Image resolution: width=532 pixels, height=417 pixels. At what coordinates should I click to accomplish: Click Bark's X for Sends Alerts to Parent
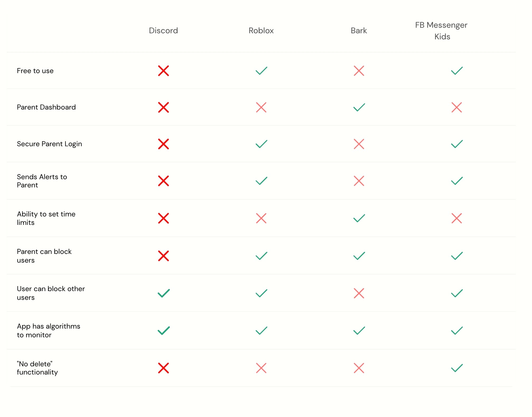359,181
